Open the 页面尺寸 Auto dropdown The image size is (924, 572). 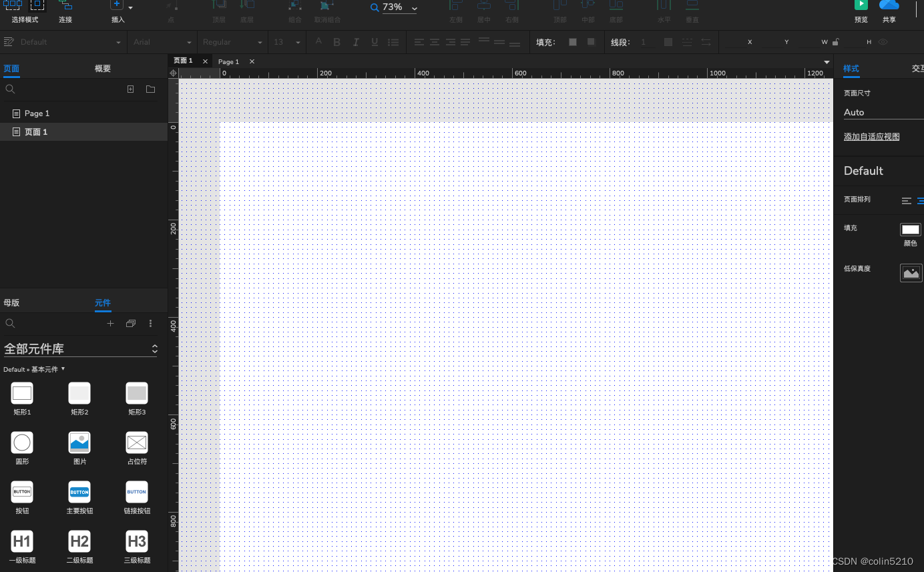883,112
